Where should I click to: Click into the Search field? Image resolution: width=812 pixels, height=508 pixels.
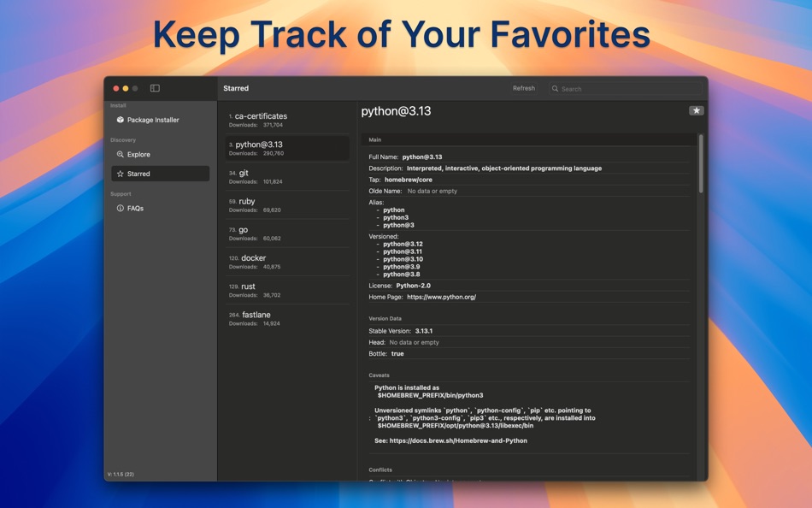(x=626, y=89)
